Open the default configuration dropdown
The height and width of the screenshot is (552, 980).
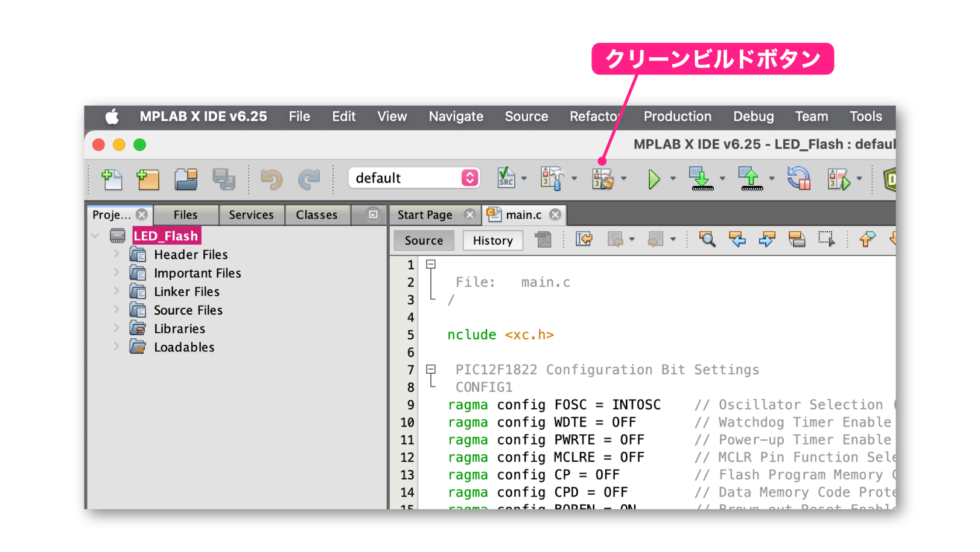tap(414, 178)
